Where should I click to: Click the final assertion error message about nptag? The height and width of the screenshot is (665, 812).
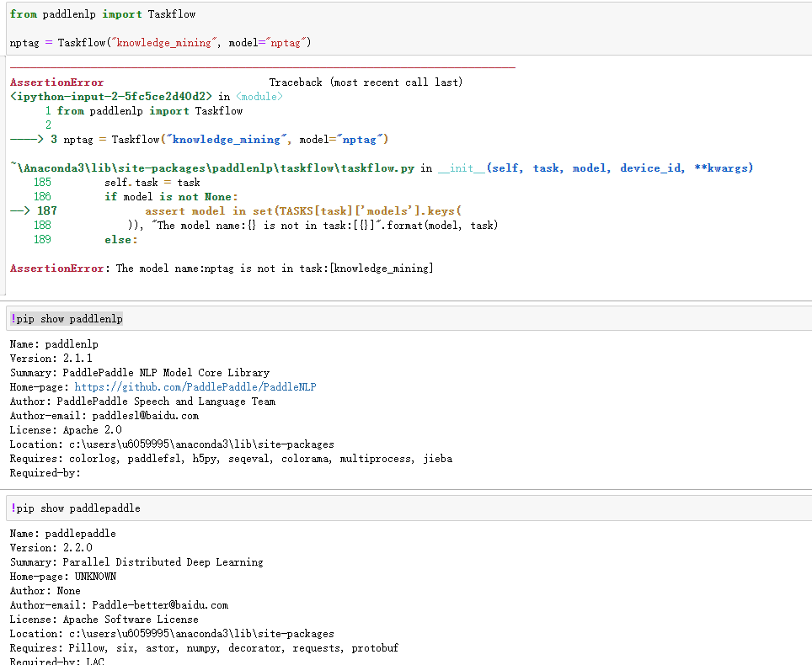click(219, 268)
